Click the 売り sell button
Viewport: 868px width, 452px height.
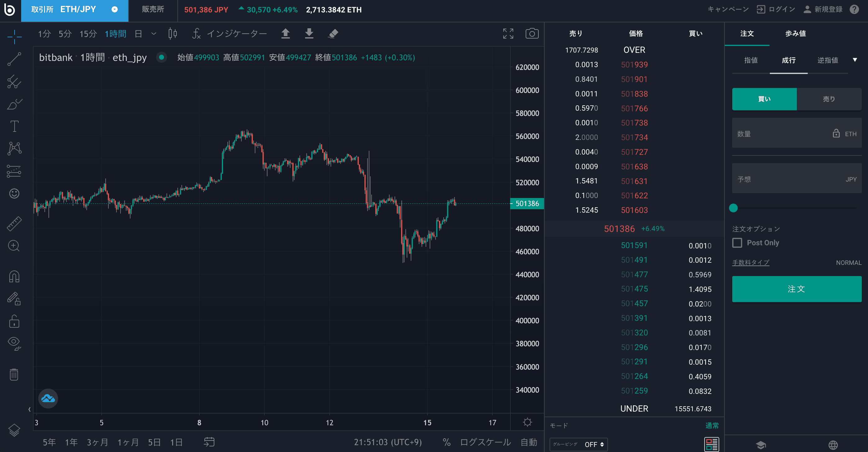pyautogui.click(x=829, y=99)
